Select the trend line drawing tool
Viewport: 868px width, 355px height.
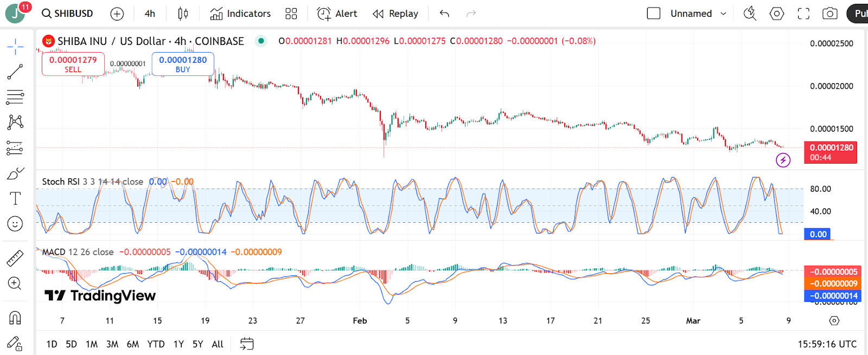[15, 72]
